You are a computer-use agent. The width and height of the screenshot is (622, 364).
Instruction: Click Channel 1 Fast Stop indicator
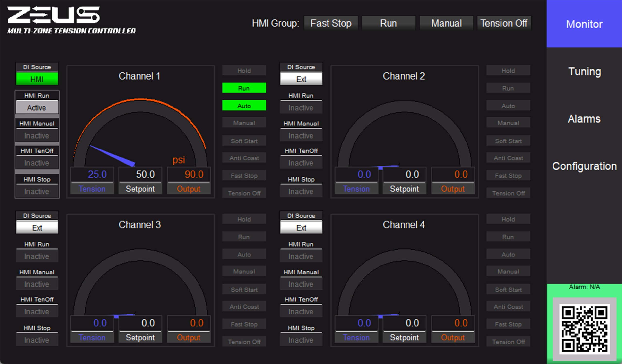tap(244, 175)
